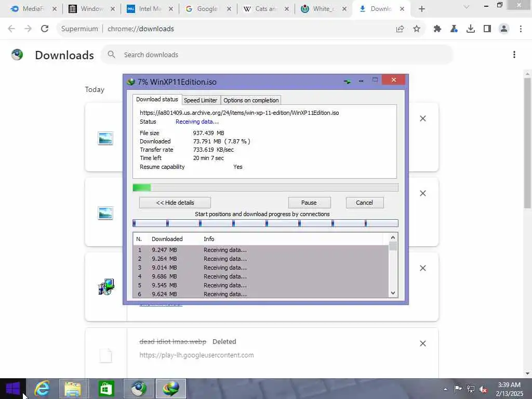The height and width of the screenshot is (399, 532).
Task: Select connection row 1 with 9.247 MB
Action: click(x=261, y=250)
